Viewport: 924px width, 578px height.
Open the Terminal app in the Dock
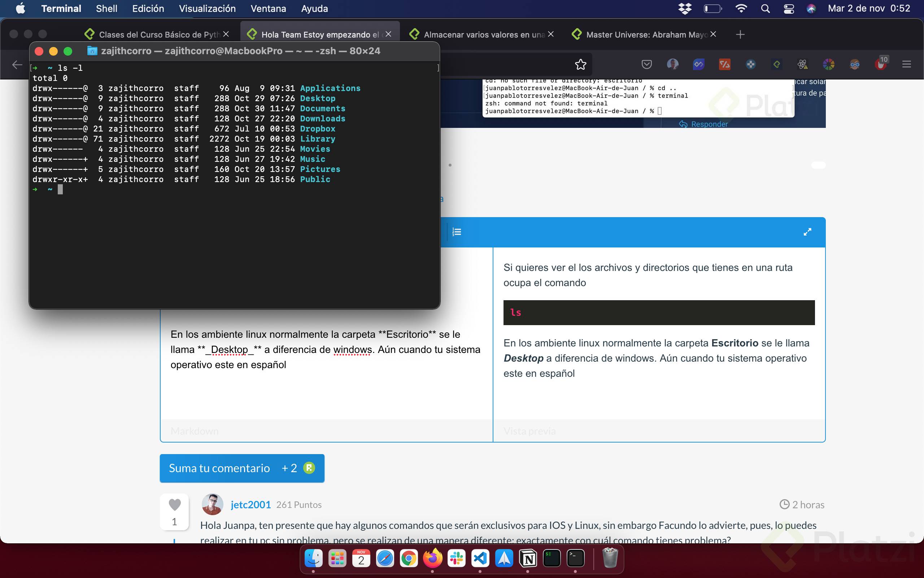coord(575,558)
